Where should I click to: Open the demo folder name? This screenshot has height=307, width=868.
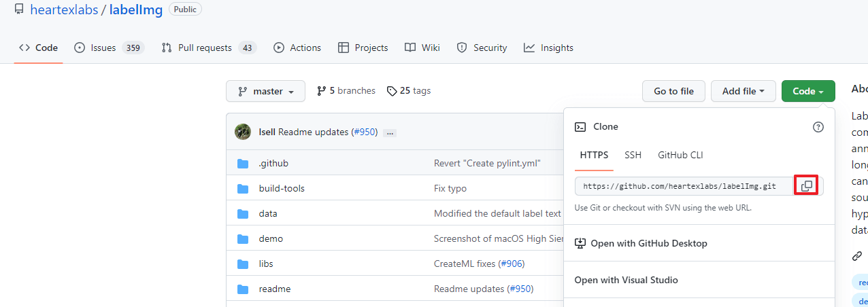pos(271,238)
